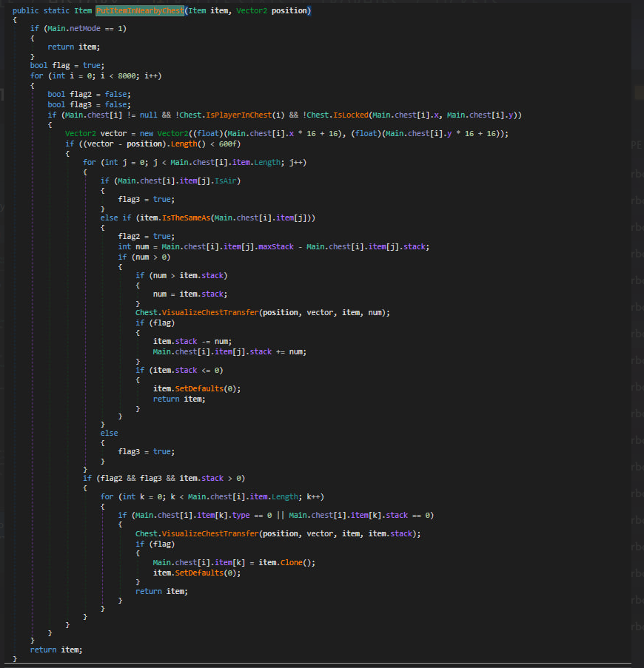Click 'int num' variable declaration

coord(133,246)
